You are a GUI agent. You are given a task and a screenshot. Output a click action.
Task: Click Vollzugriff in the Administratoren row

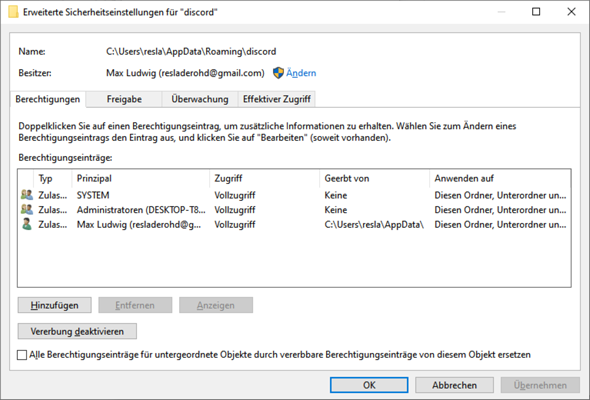click(x=235, y=210)
